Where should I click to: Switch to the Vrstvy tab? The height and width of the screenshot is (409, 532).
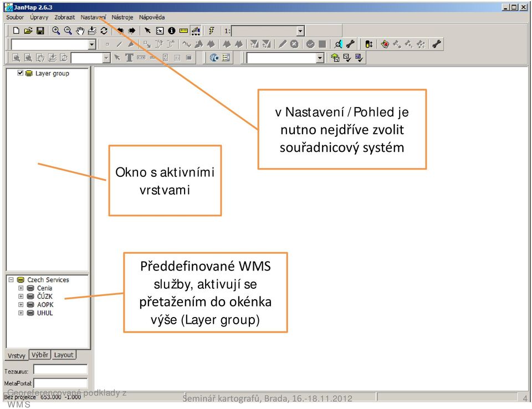point(16,355)
